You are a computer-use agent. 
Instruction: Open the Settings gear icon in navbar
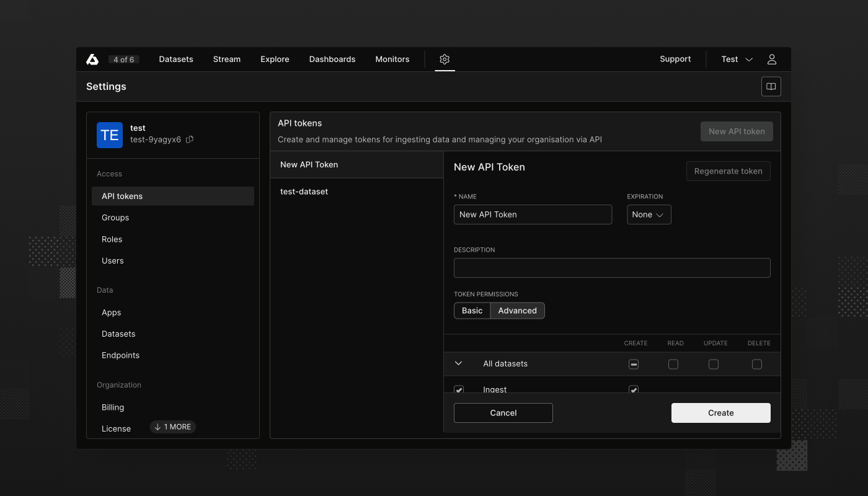tap(445, 59)
